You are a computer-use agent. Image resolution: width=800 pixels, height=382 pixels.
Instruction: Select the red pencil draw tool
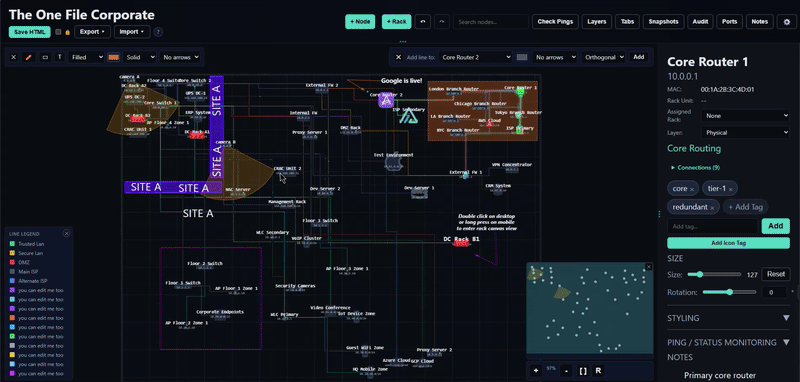[x=29, y=57]
